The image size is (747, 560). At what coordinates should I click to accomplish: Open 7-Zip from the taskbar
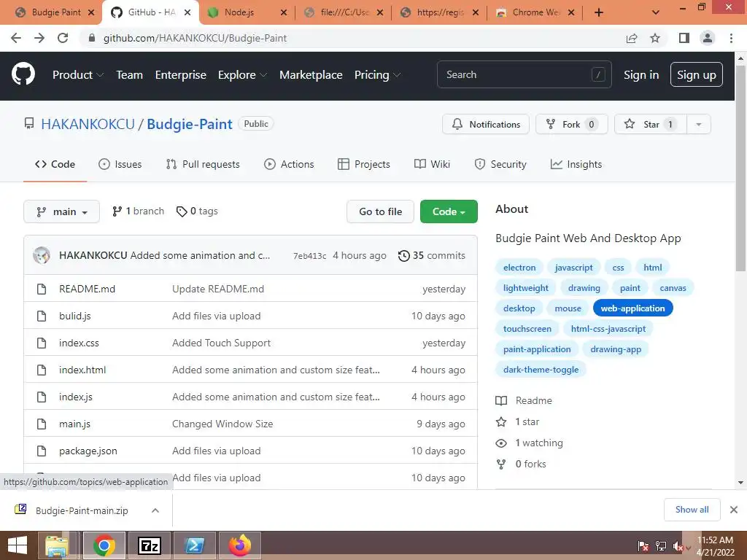149,545
